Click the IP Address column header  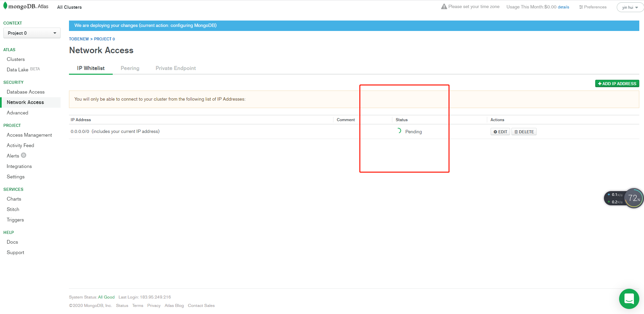click(x=81, y=120)
